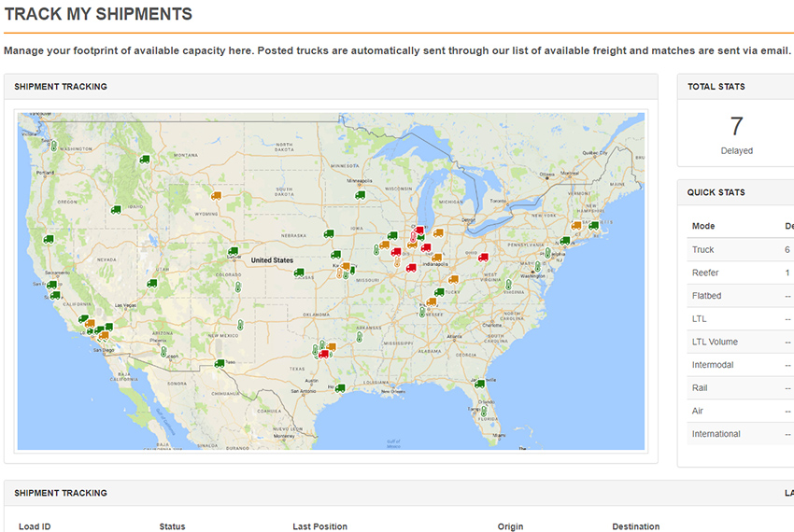Click the green truck marker below Minneapolis

pyautogui.click(x=360, y=195)
